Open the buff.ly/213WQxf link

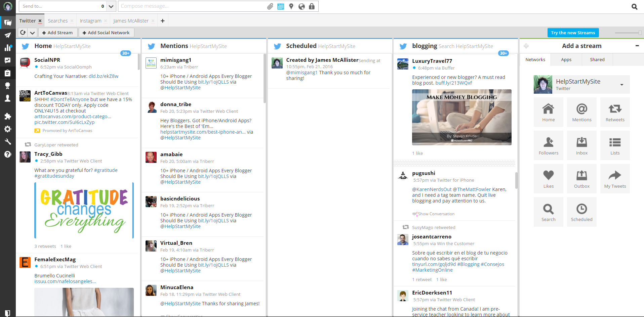point(453,83)
